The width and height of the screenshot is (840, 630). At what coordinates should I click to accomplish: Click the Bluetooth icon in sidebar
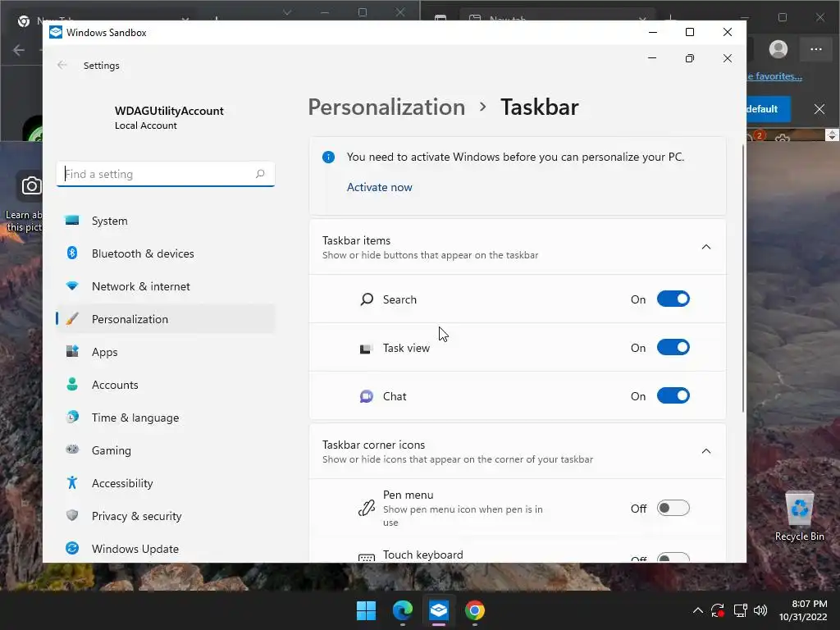pos(72,253)
